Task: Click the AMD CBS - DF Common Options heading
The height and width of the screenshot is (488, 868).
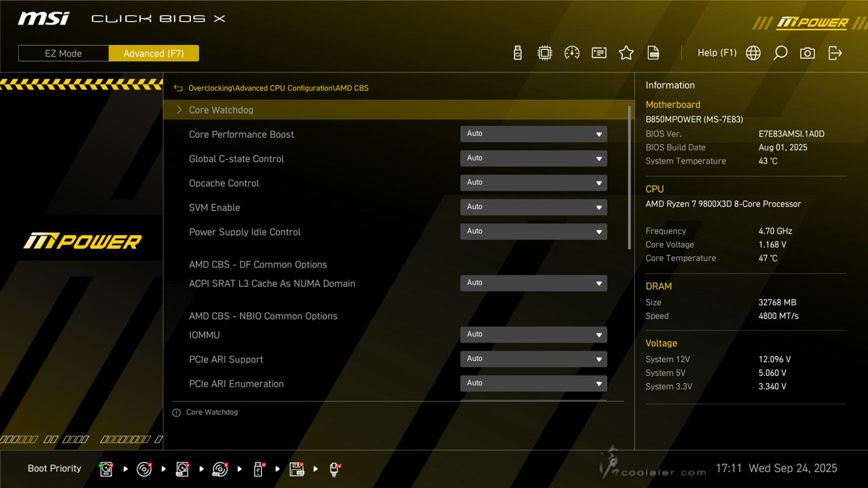Action: point(258,265)
